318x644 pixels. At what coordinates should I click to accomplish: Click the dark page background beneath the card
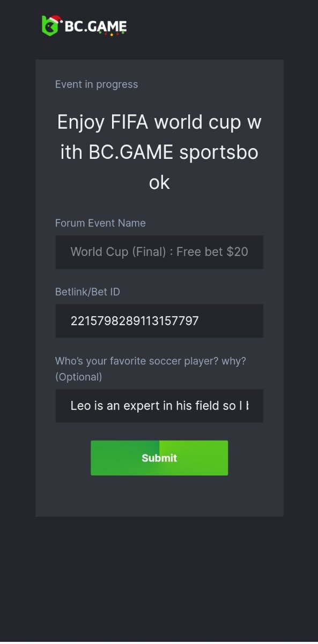click(x=159, y=580)
